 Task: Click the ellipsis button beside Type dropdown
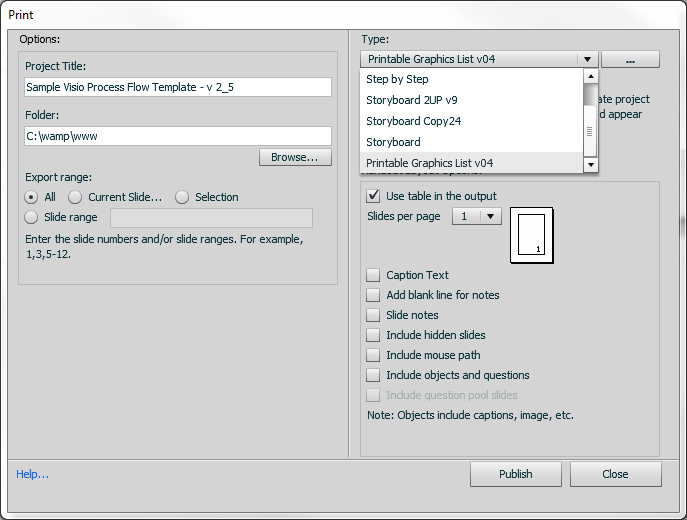(x=630, y=59)
